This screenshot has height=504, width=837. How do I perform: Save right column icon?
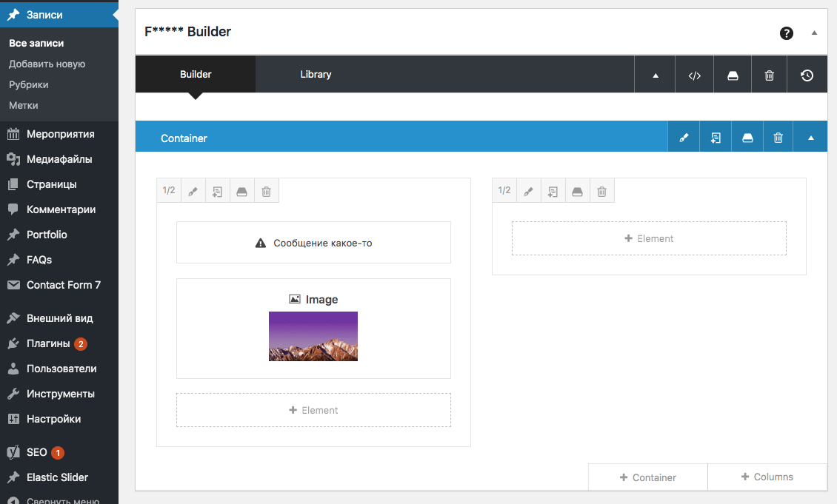tap(577, 191)
